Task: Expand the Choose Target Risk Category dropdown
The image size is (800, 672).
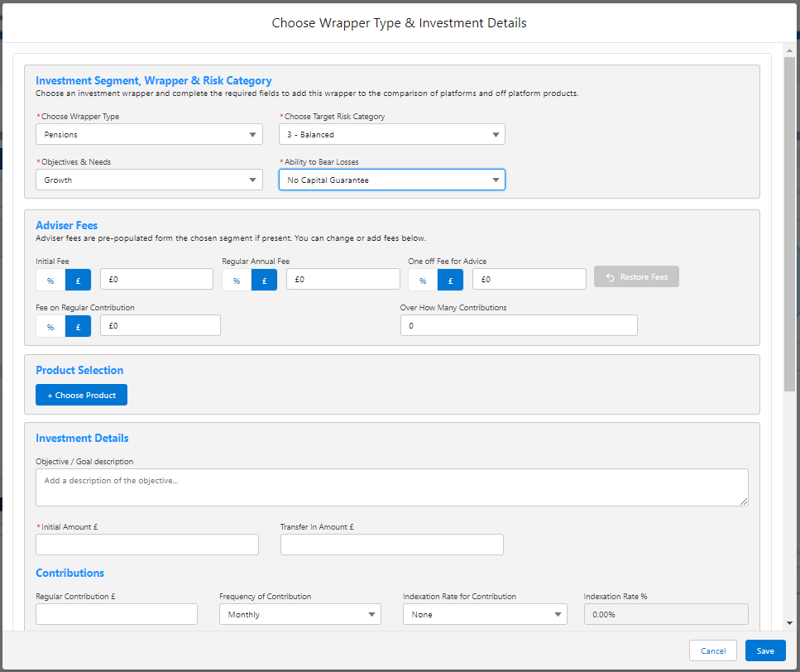Action: click(391, 134)
